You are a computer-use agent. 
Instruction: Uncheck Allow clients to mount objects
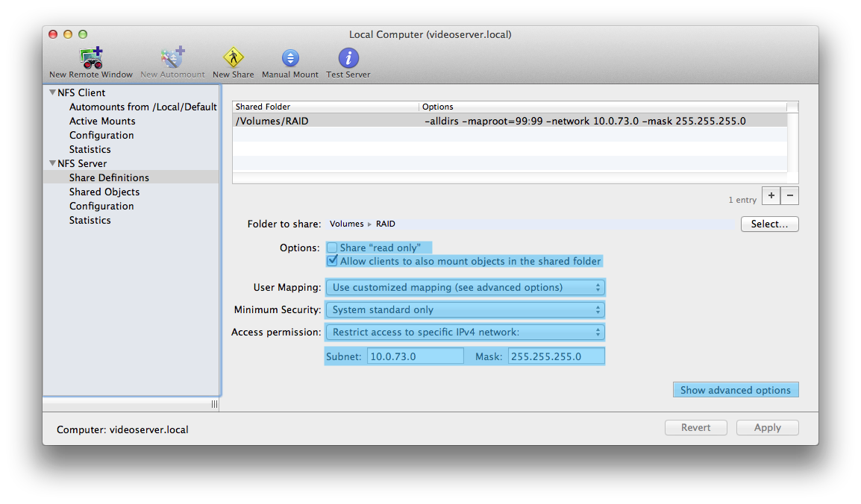click(332, 261)
